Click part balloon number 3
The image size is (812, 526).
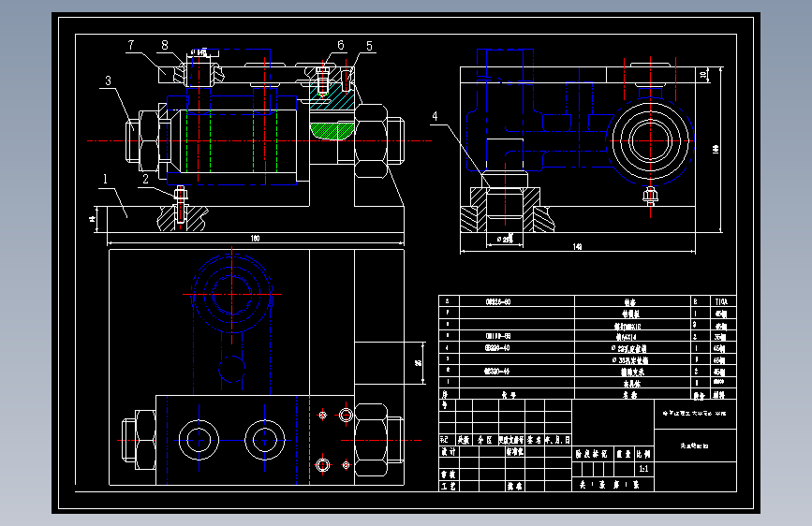pos(108,80)
